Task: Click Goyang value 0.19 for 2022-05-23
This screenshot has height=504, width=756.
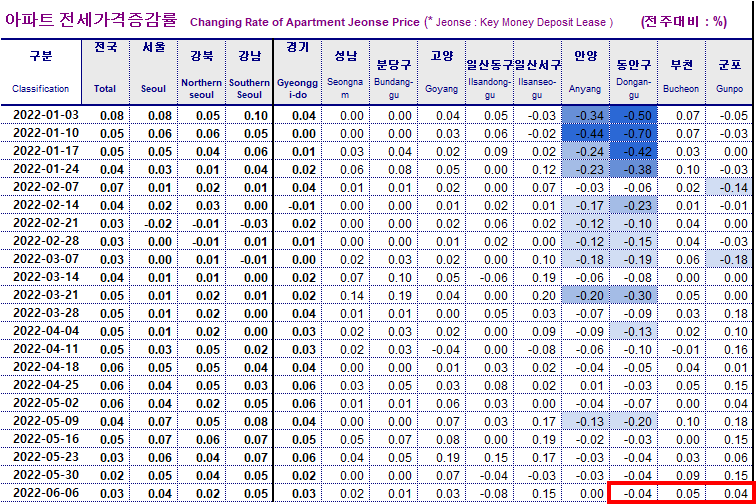Action: point(448,458)
